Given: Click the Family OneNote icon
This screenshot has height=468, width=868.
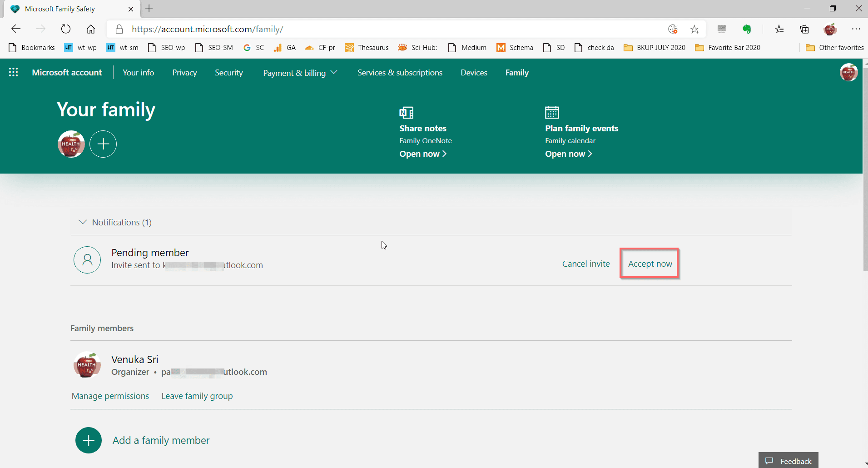Looking at the screenshot, I should click(406, 112).
